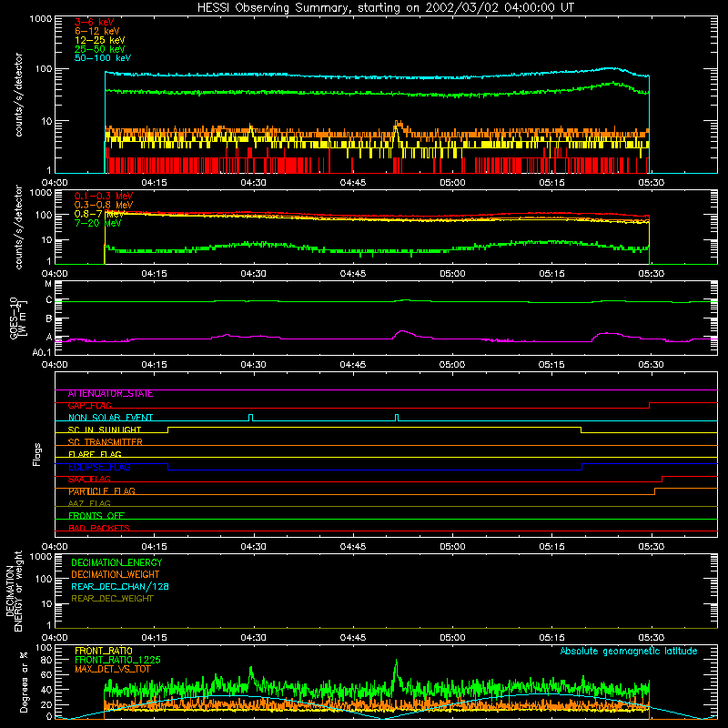
Task: Click the FRONT_RATIO legend label
Action: pyautogui.click(x=104, y=651)
